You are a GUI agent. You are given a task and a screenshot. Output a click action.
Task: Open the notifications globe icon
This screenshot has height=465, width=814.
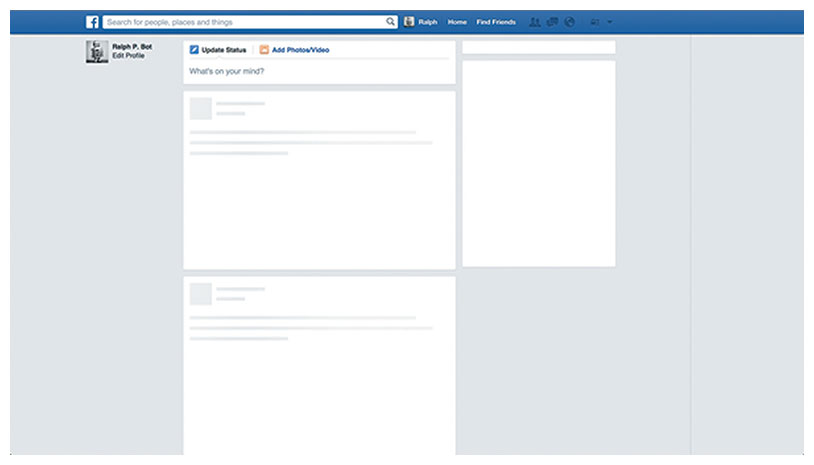coord(569,22)
